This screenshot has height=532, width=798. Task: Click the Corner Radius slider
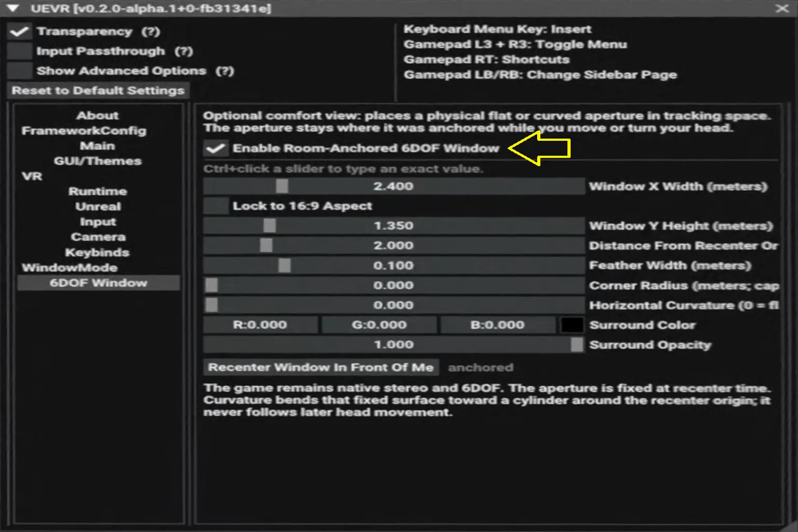click(394, 285)
